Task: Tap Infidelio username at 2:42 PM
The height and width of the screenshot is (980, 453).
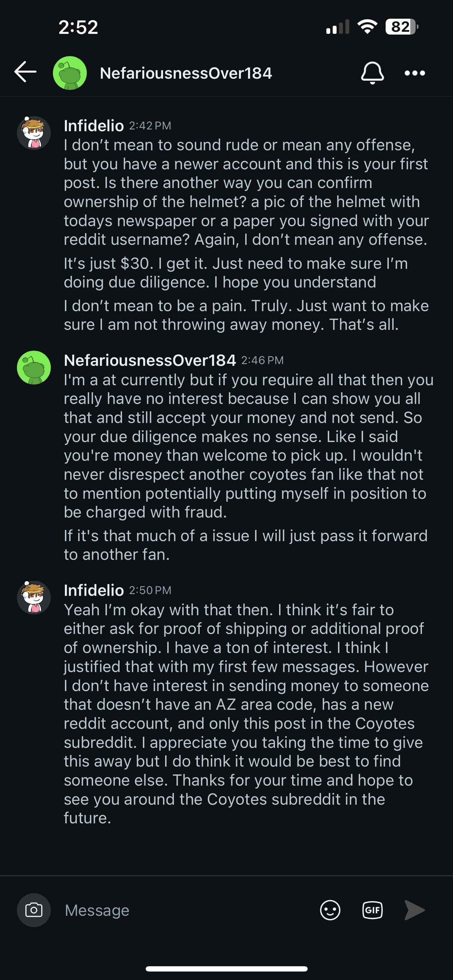Action: tap(93, 126)
